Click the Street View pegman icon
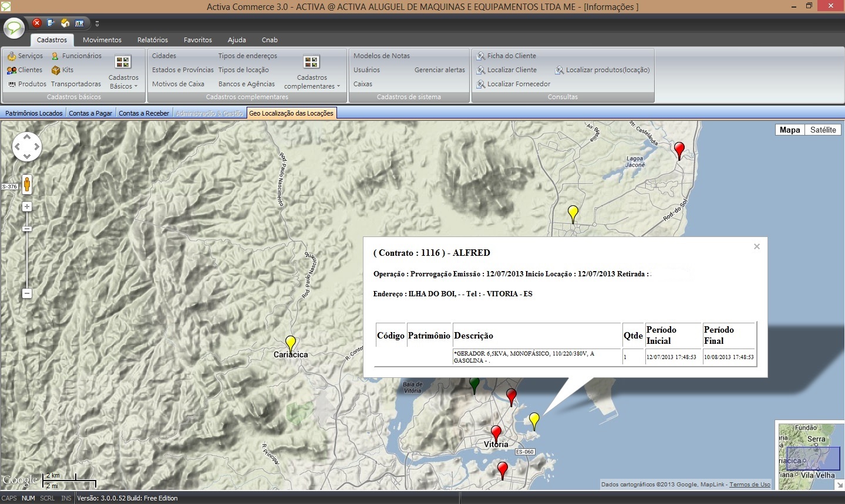The width and height of the screenshot is (845, 504). pos(26,184)
